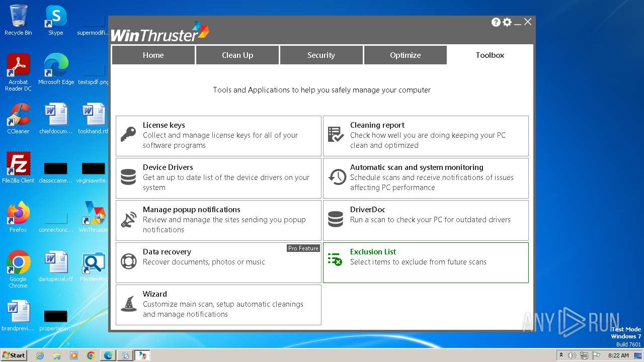Click the Automatic scan clock icon

(337, 177)
